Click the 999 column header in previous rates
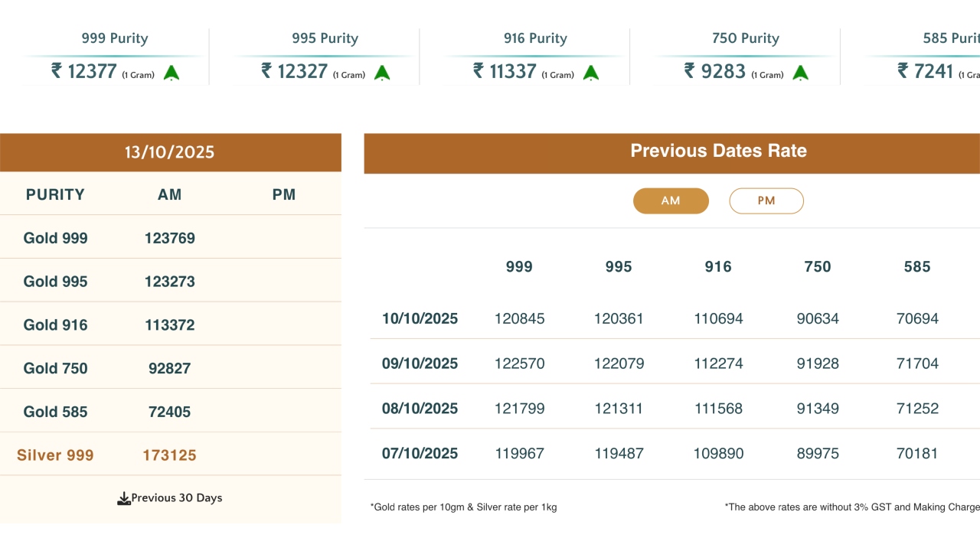 click(x=519, y=267)
